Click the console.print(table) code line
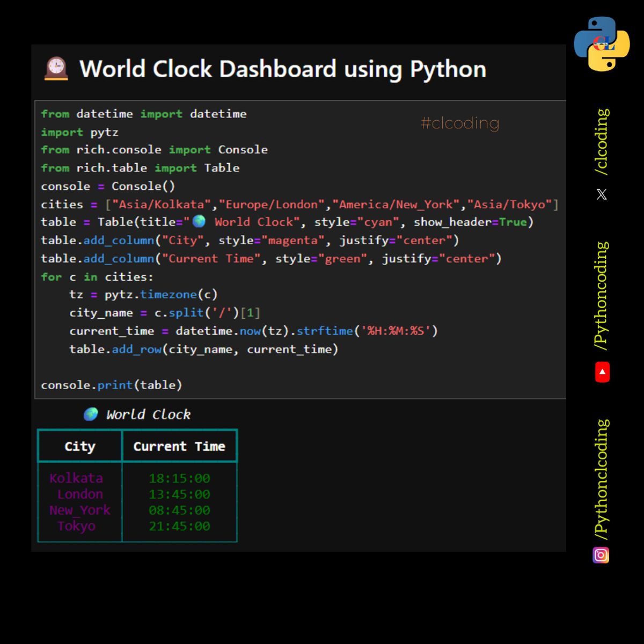Image resolution: width=644 pixels, height=644 pixels. (x=112, y=385)
